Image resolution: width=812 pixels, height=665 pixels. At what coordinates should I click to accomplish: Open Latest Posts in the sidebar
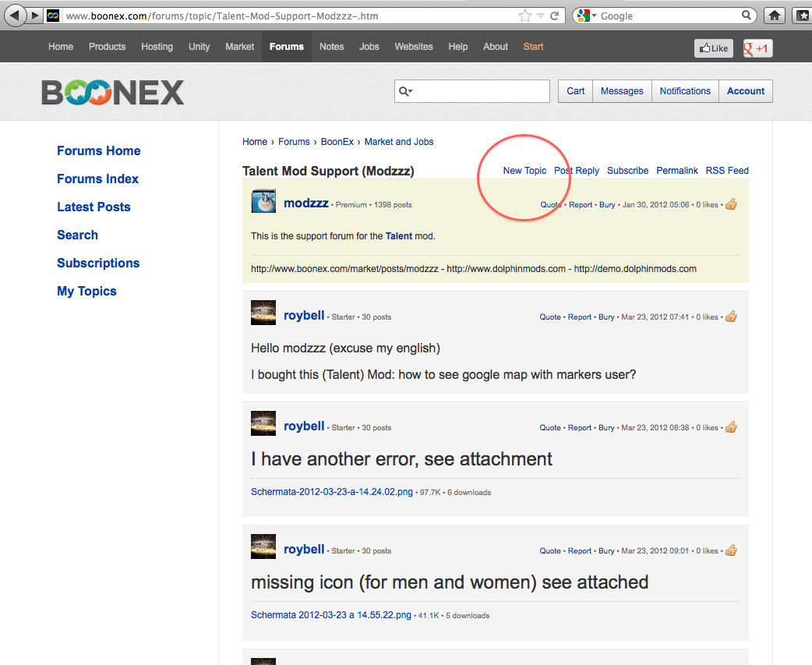(94, 207)
